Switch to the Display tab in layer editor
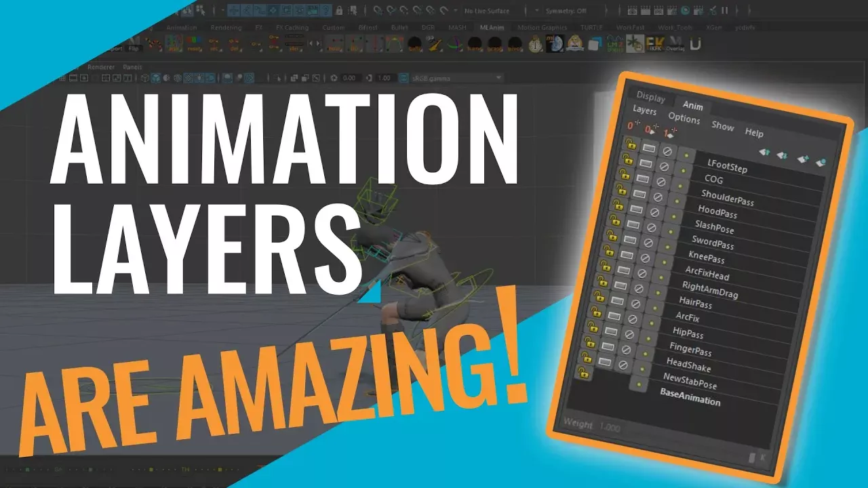This screenshot has width=868, height=488. (650, 98)
